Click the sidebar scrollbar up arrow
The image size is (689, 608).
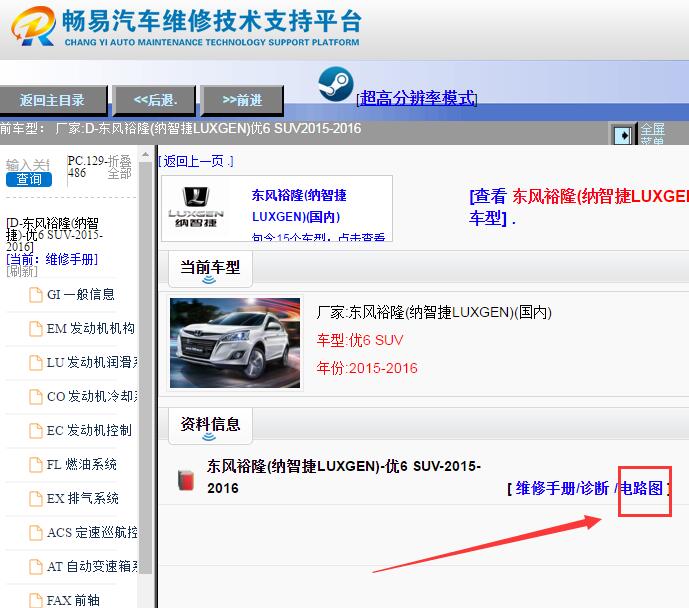145,155
